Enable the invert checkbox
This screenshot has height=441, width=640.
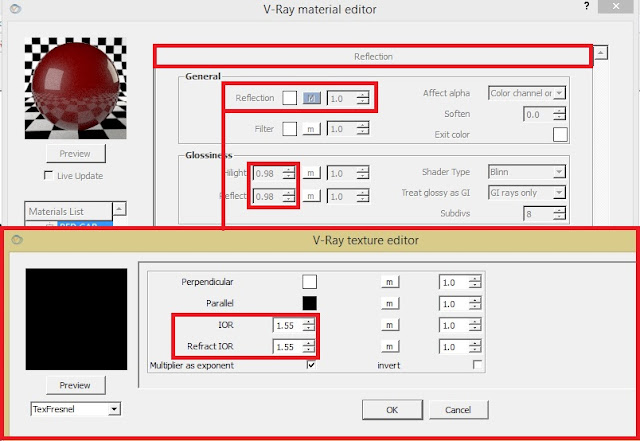[x=477, y=365]
